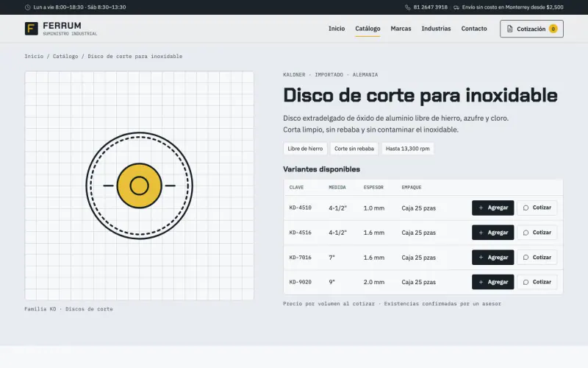The height and width of the screenshot is (368, 588).
Task: Request quote for KD-4516 via Cotizar
Action: [x=537, y=233]
